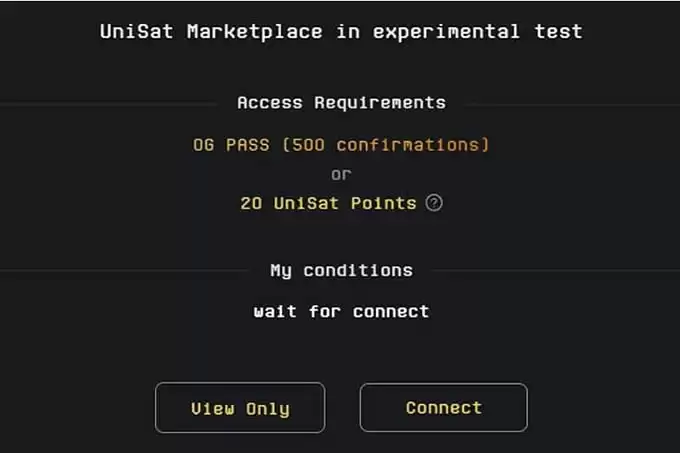
Task: Click the help icon beside UniSat Points
Action: [x=434, y=203]
